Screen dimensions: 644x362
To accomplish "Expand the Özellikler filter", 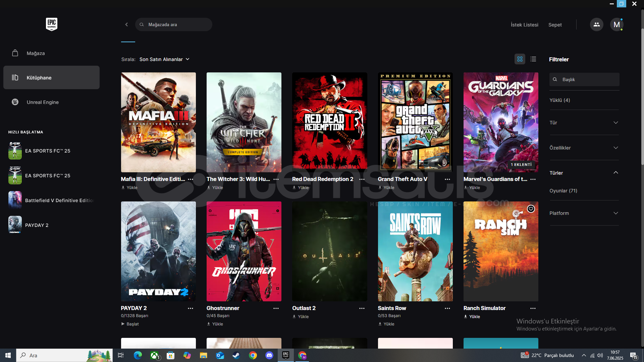I will click(x=584, y=148).
